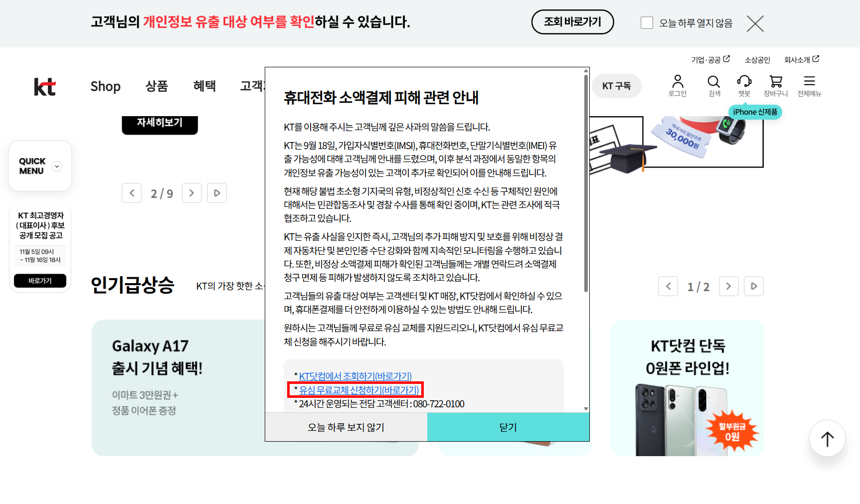
Task: Open the KT닷컴에서 조회하기 link
Action: [x=355, y=376]
